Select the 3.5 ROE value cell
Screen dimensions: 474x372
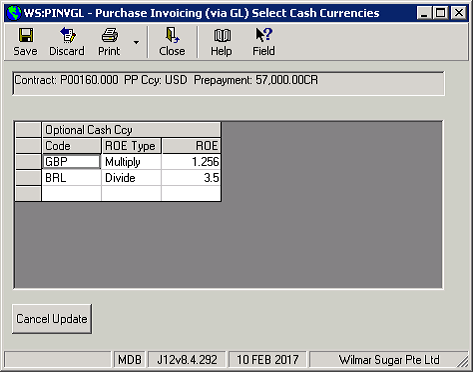[191, 178]
